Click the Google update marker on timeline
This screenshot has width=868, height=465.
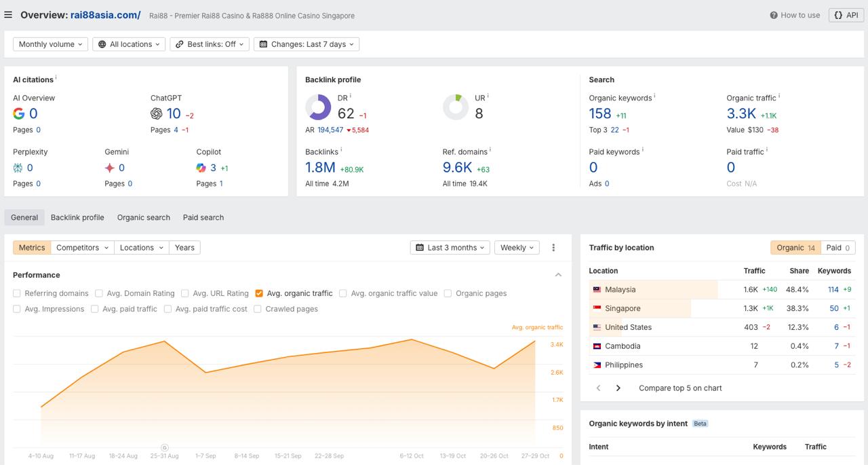(165, 447)
